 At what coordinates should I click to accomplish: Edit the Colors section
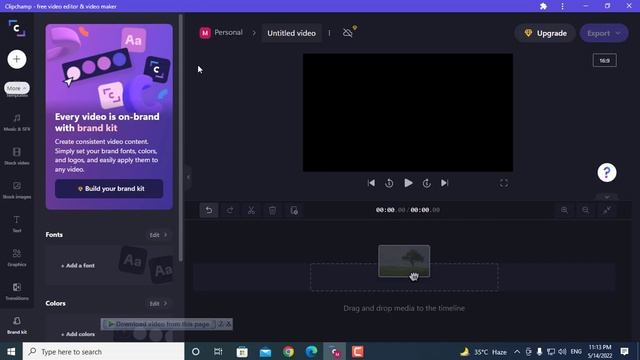pyautogui.click(x=158, y=303)
